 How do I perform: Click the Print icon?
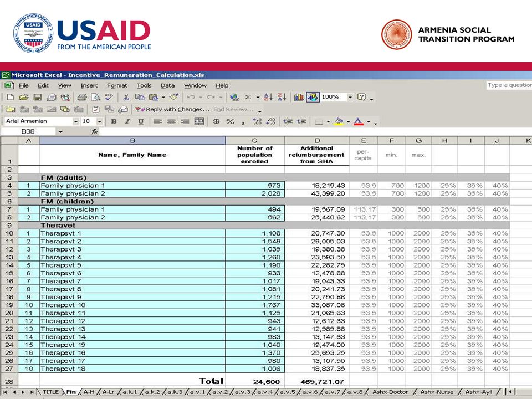coord(82,98)
